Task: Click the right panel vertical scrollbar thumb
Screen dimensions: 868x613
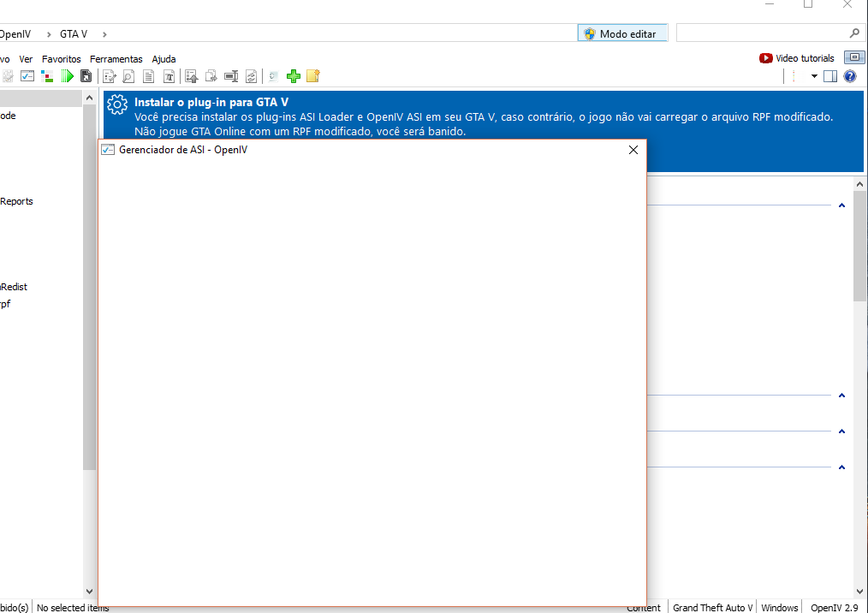Action: pyautogui.click(x=859, y=244)
